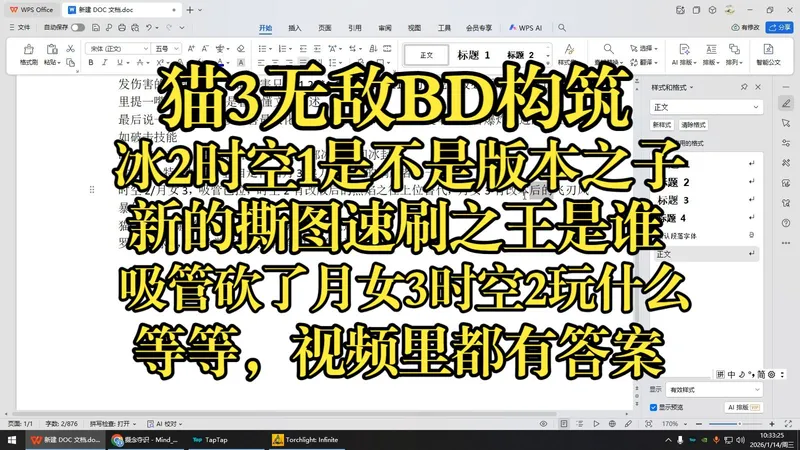Viewport: 800px width, 450px height.
Task: Toggle the Auto Save (自动保存) switch
Action: (x=78, y=28)
